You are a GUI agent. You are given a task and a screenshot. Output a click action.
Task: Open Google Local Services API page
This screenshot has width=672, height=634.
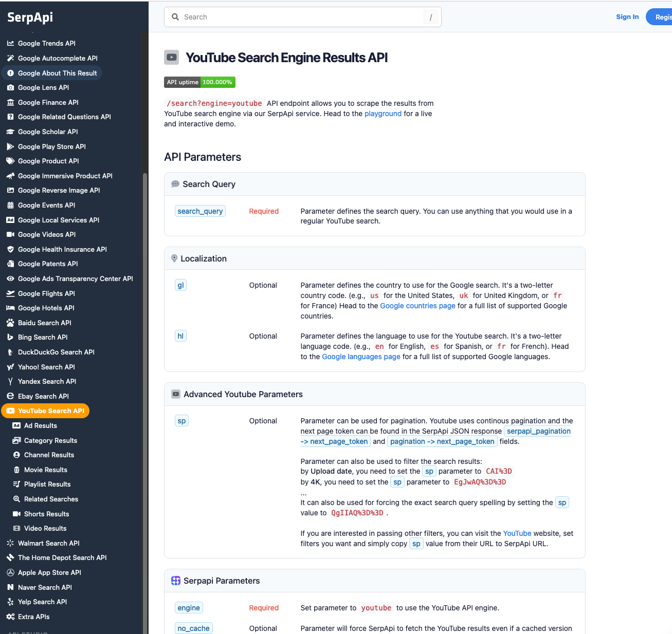tap(58, 220)
